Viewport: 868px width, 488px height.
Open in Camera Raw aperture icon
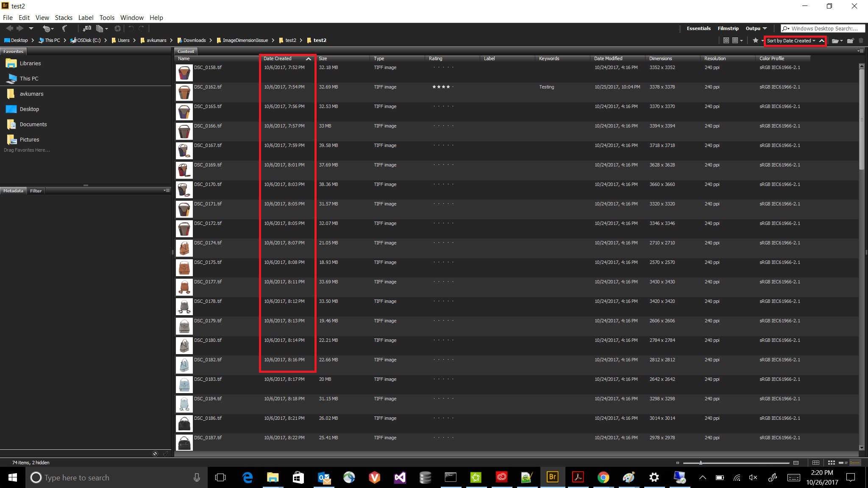click(117, 28)
